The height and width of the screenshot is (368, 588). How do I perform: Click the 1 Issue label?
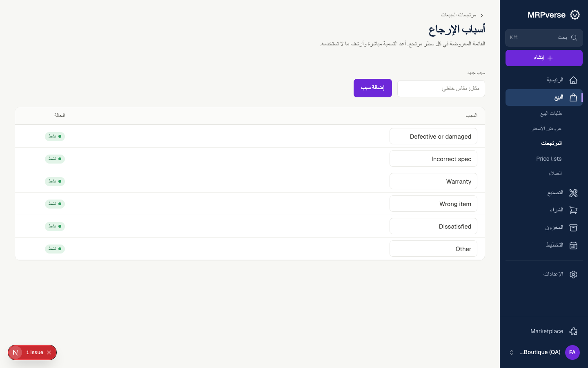pyautogui.click(x=35, y=352)
